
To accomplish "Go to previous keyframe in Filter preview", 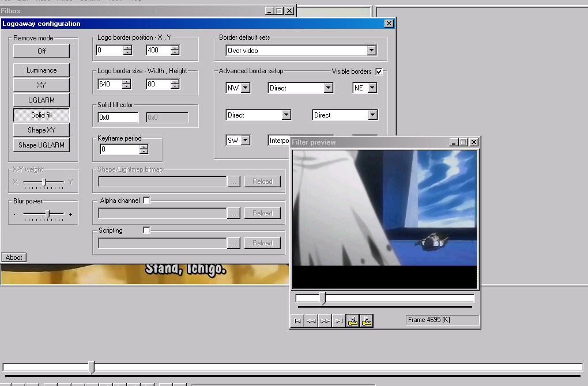I will coord(352,321).
